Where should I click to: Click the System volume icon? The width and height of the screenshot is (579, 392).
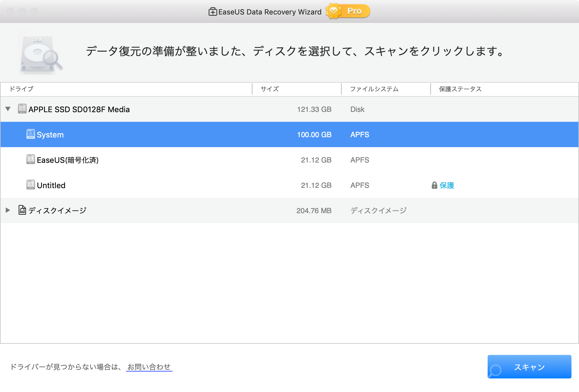30,134
